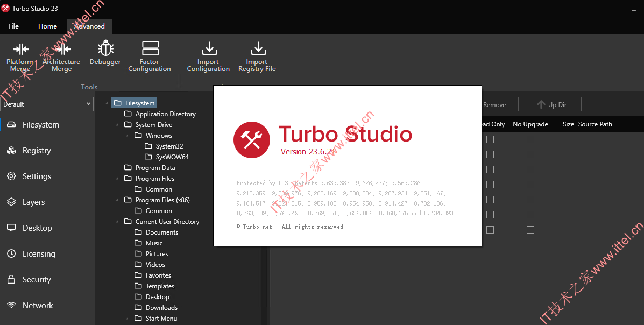Open the Default layer dropdown
This screenshot has width=644, height=325.
tap(47, 104)
